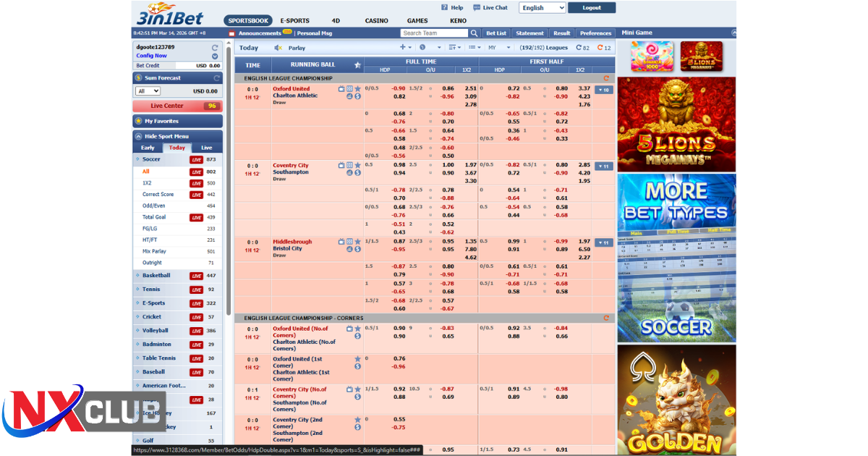Click the Search Team input field
This screenshot has width=868, height=456.
[434, 33]
